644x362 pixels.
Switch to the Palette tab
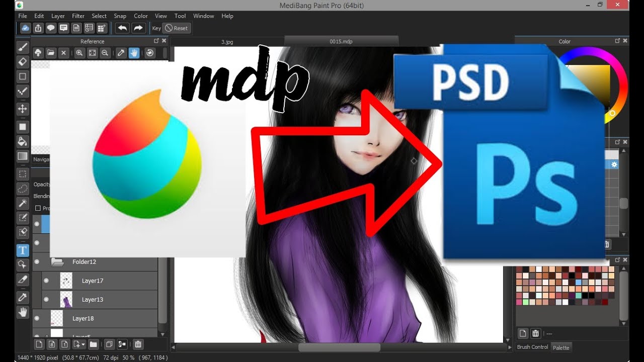[x=561, y=347]
